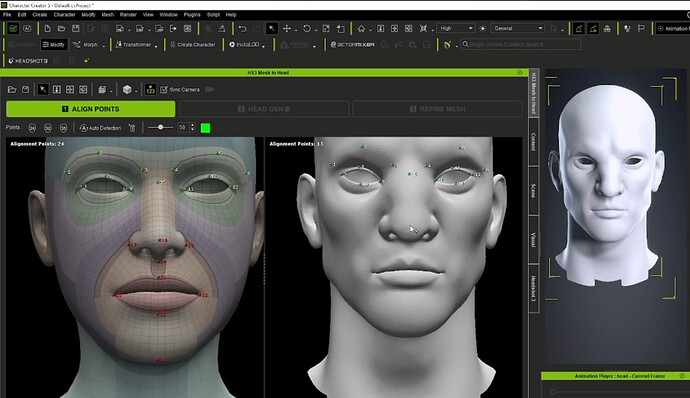
Task: Select 35 alignment points preset
Action: pos(63,128)
